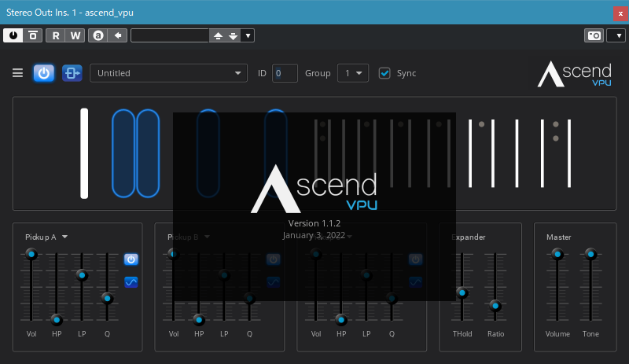The image size is (629, 364).
Task: Click the circled 'a' automation icon
Action: [97, 35]
